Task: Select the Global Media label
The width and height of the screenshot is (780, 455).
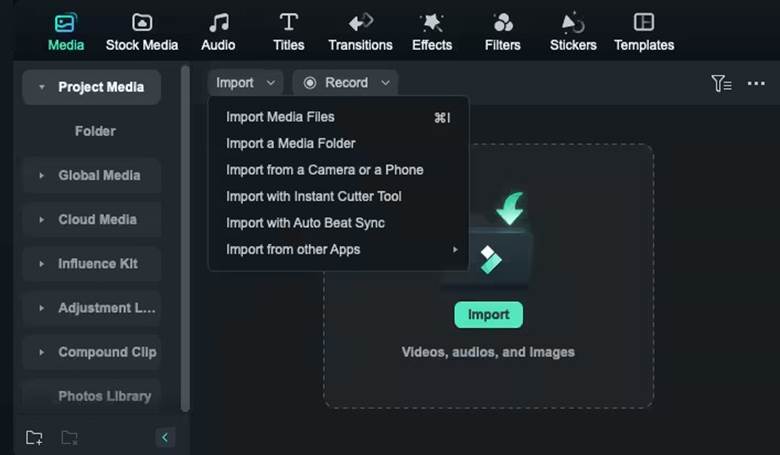Action: [x=99, y=176]
